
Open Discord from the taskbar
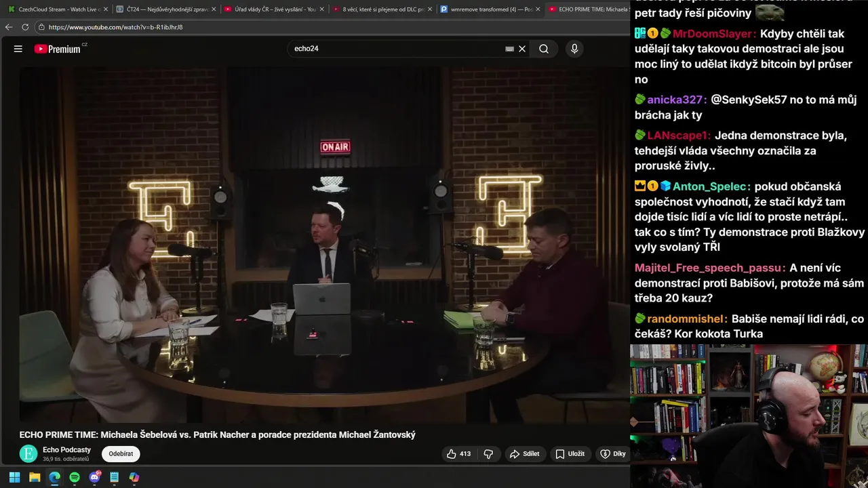coord(95,477)
